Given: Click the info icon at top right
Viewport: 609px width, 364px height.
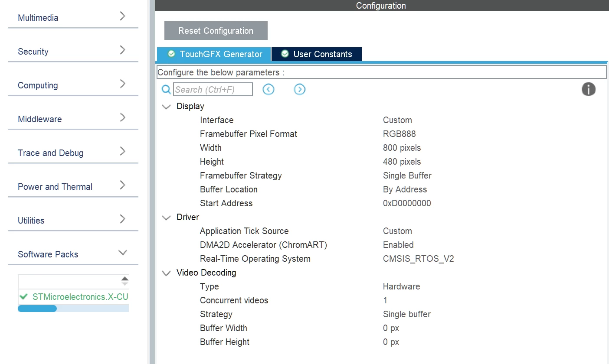Looking at the screenshot, I should click(588, 89).
